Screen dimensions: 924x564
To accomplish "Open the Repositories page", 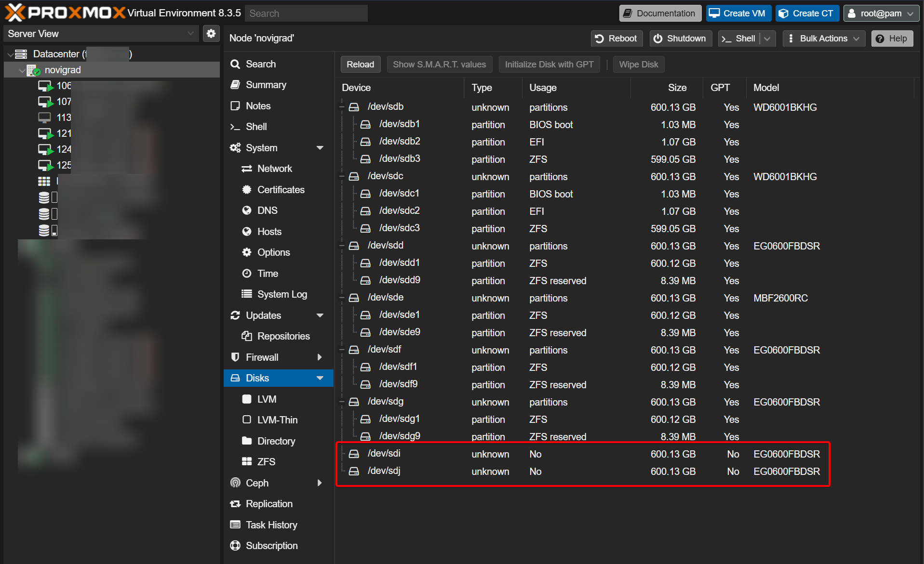I will coord(283,336).
